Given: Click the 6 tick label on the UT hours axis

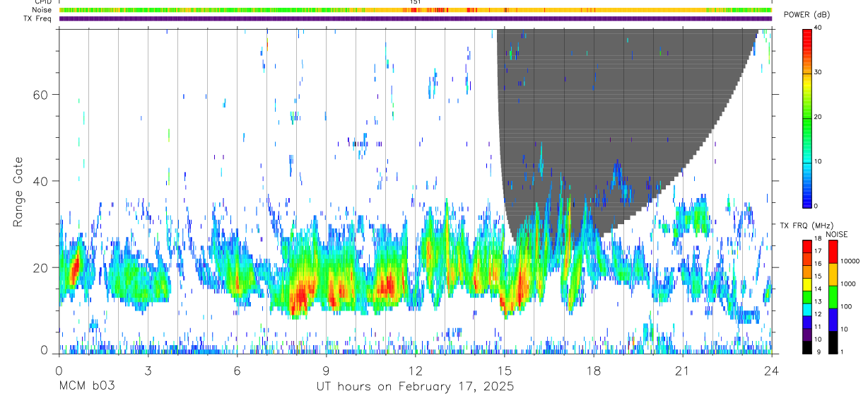Looking at the screenshot, I should (x=237, y=371).
